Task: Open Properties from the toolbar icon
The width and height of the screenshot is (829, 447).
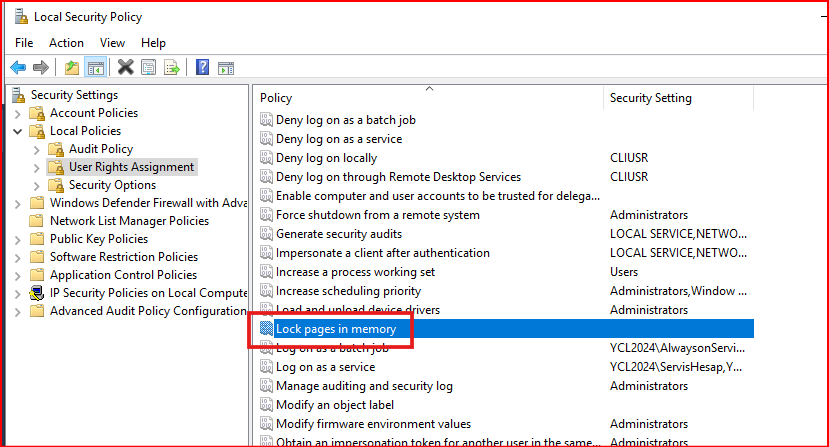Action: (148, 68)
